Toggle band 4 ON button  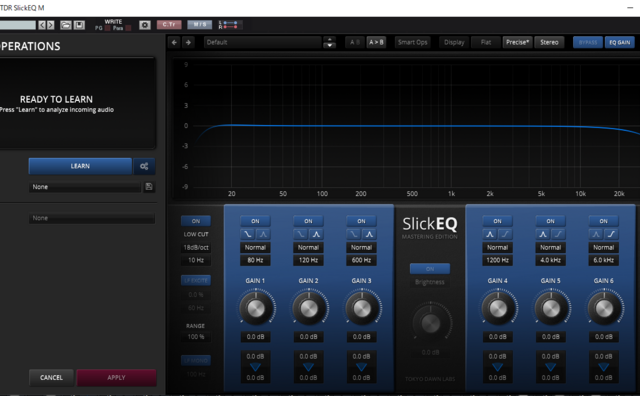pyautogui.click(x=497, y=221)
